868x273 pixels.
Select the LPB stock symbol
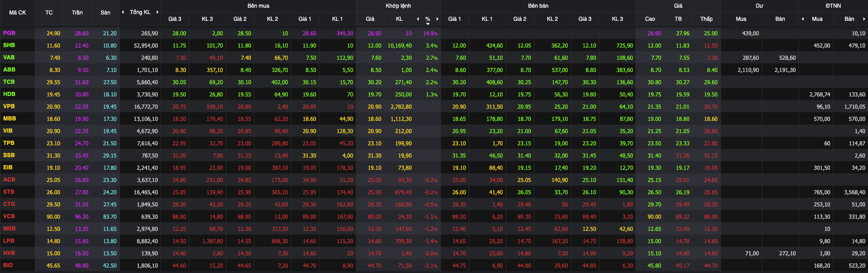coord(9,241)
